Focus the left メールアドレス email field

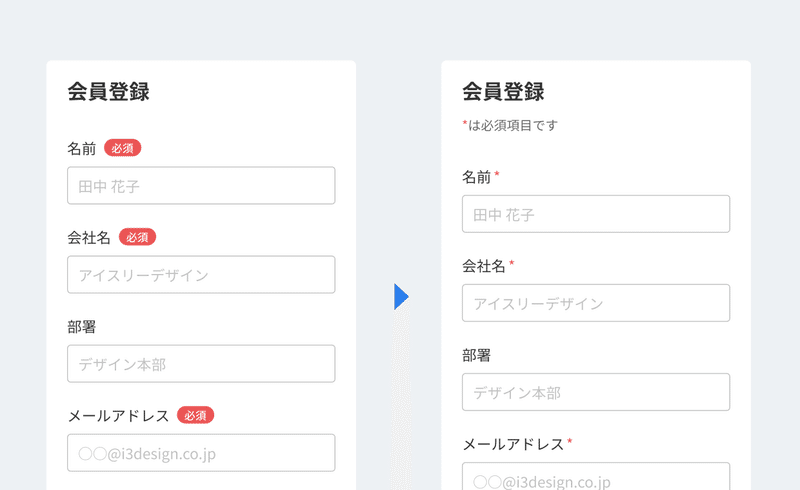(201, 453)
